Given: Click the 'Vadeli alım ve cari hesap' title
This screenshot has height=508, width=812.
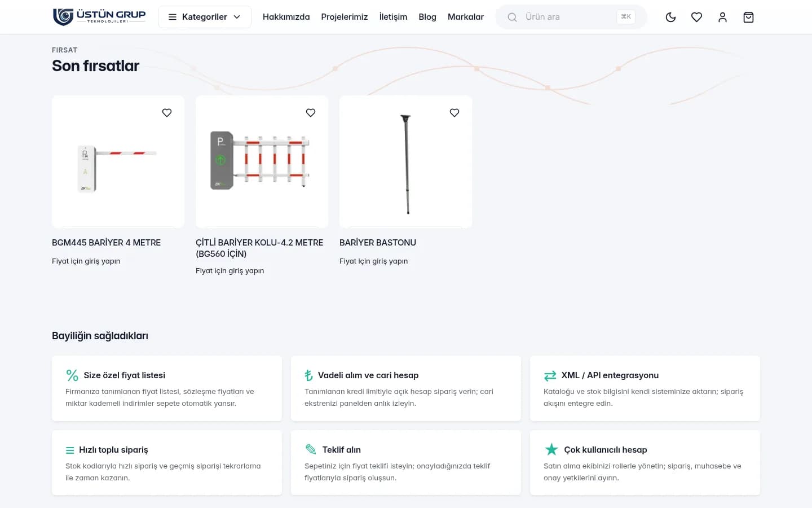Looking at the screenshot, I should click(x=368, y=375).
